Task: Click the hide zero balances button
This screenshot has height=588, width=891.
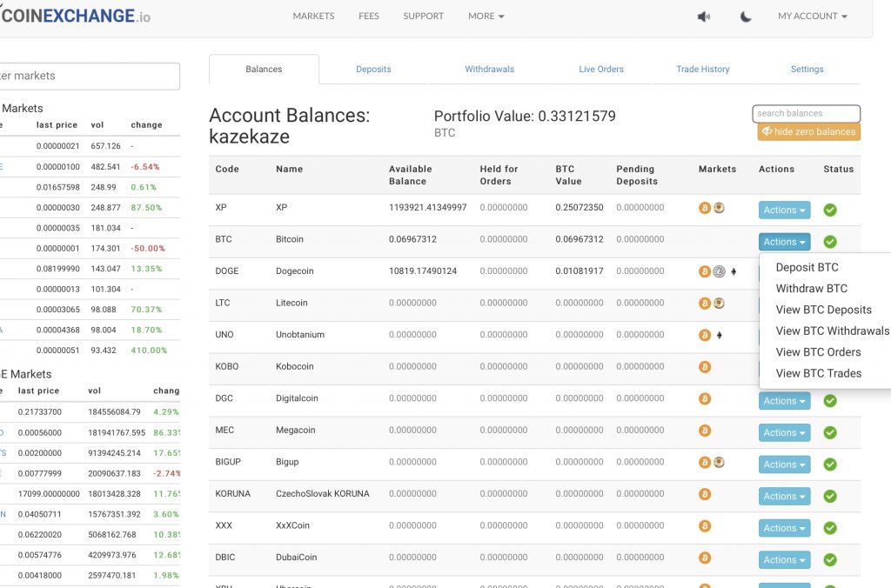Action: pos(808,132)
